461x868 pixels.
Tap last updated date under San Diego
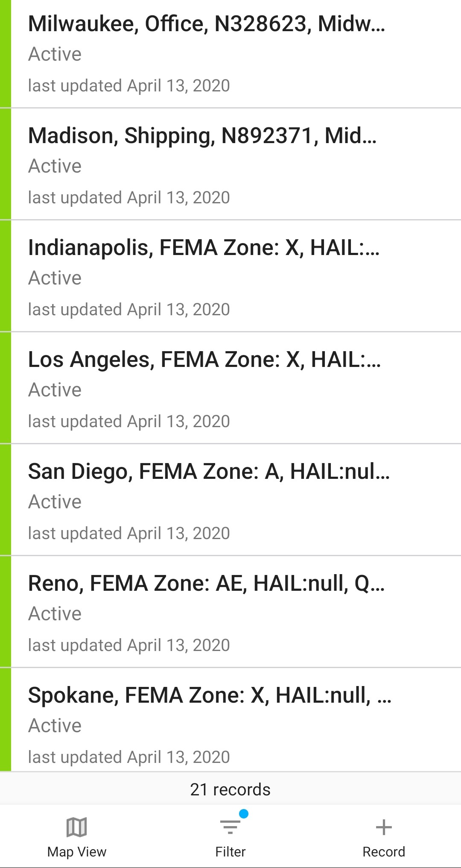[129, 534]
